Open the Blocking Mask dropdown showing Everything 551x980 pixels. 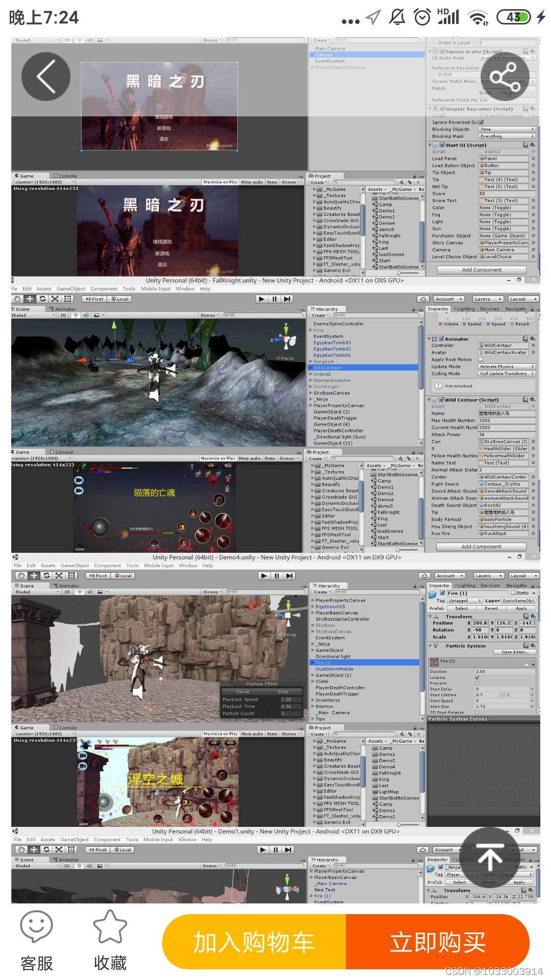507,136
